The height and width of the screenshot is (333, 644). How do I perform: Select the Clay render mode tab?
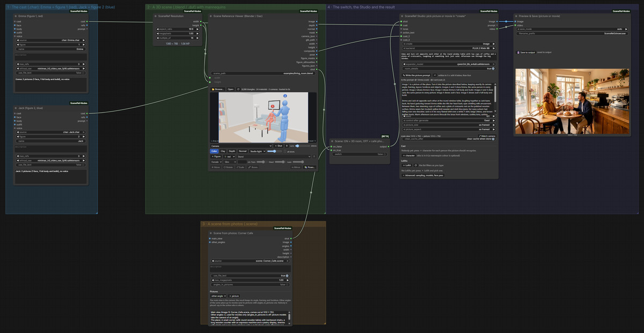223,151
